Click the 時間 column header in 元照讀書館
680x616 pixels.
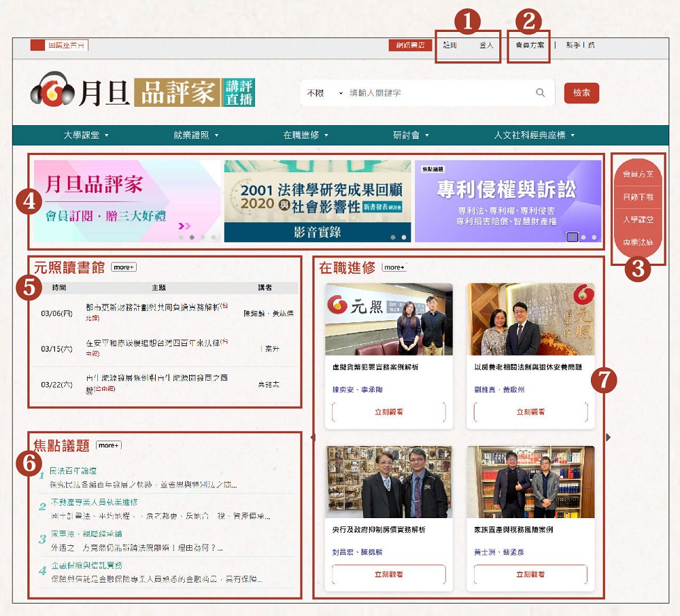coord(59,288)
